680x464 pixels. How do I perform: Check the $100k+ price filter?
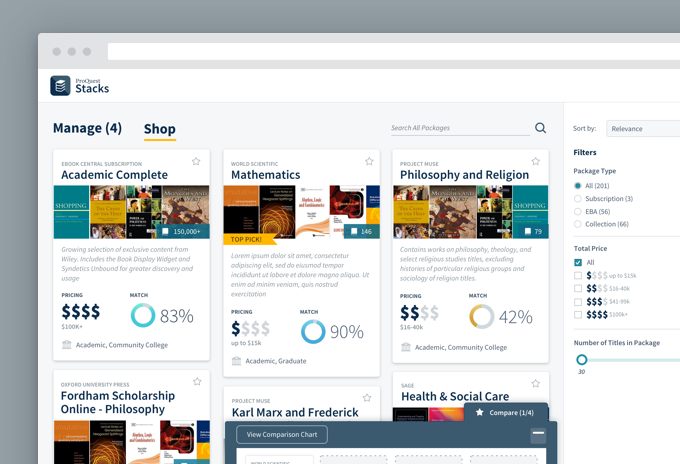point(578,315)
